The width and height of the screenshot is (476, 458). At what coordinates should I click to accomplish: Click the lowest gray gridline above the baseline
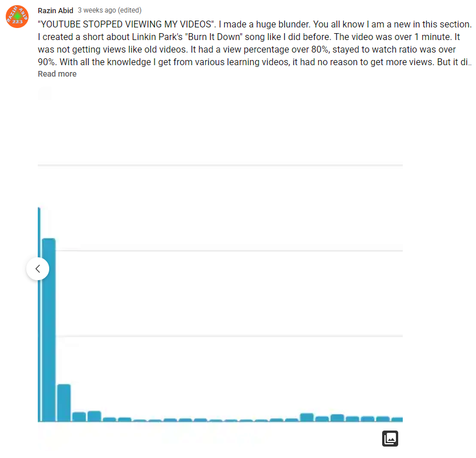click(x=229, y=336)
